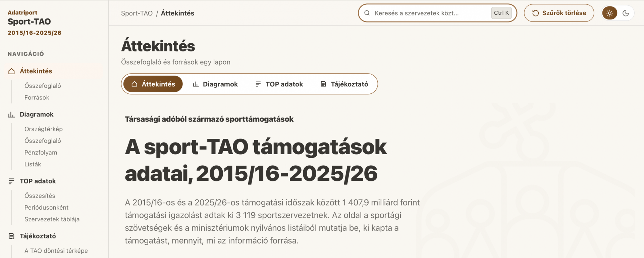The width and height of the screenshot is (644, 258).
Task: Open Országtérkép in the sidebar
Action: 44,129
